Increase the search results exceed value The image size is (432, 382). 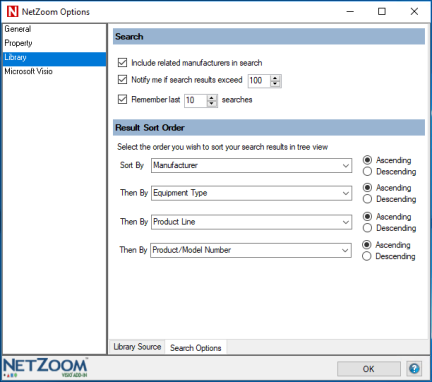pos(275,78)
